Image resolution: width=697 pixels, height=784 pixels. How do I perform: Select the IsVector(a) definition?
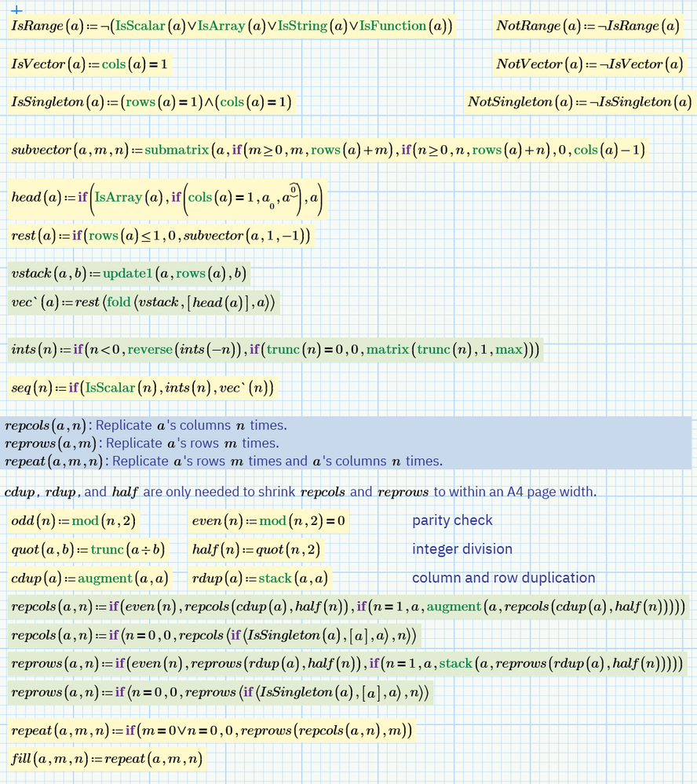89,64
